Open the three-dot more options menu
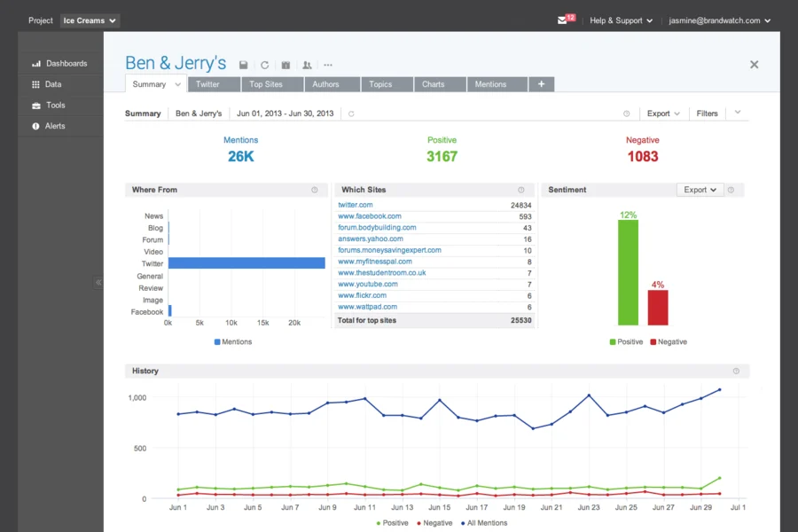Viewport: 798px width, 532px height. point(328,65)
